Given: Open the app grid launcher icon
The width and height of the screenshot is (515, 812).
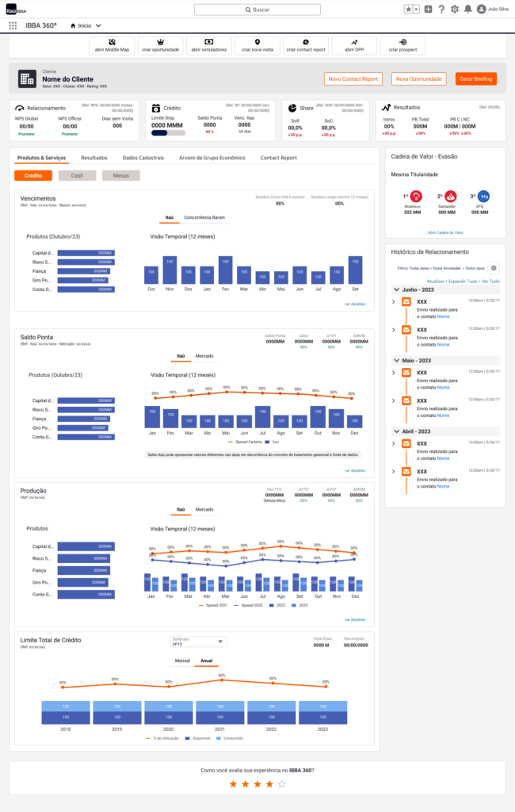Looking at the screenshot, I should (13, 26).
